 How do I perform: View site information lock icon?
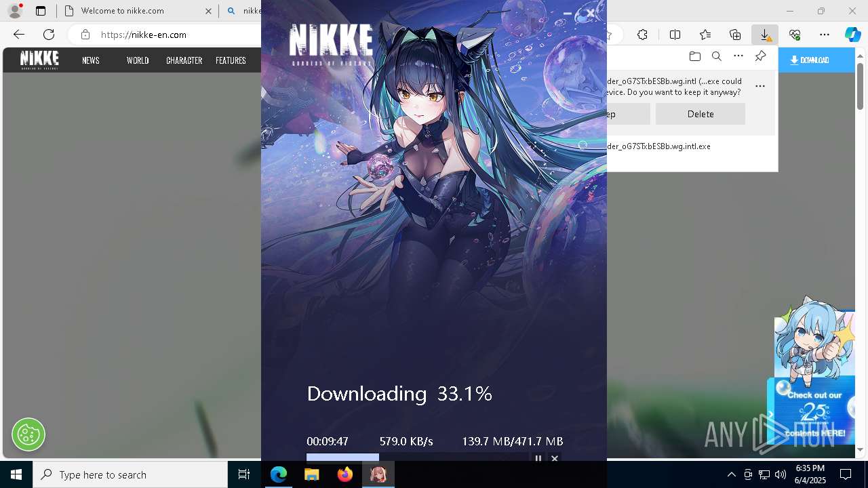coord(85,35)
